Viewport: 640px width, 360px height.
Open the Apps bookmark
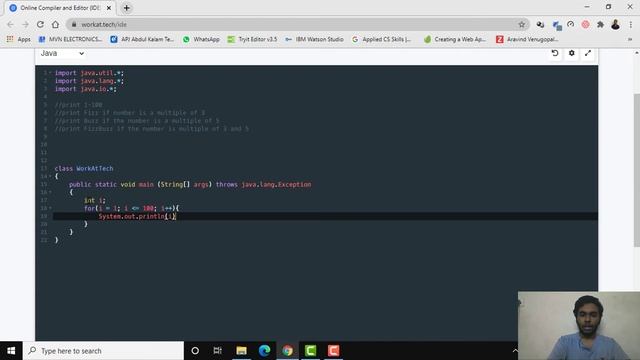(x=19, y=39)
